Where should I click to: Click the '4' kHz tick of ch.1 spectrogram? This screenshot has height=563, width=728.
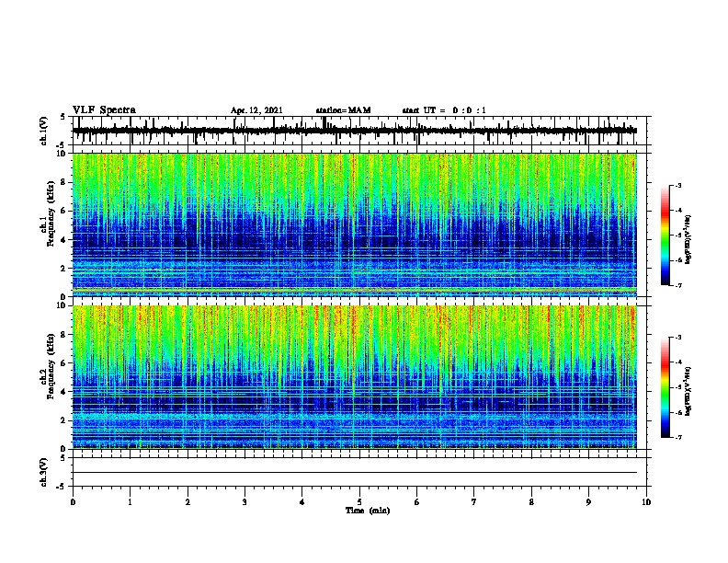tap(64, 240)
